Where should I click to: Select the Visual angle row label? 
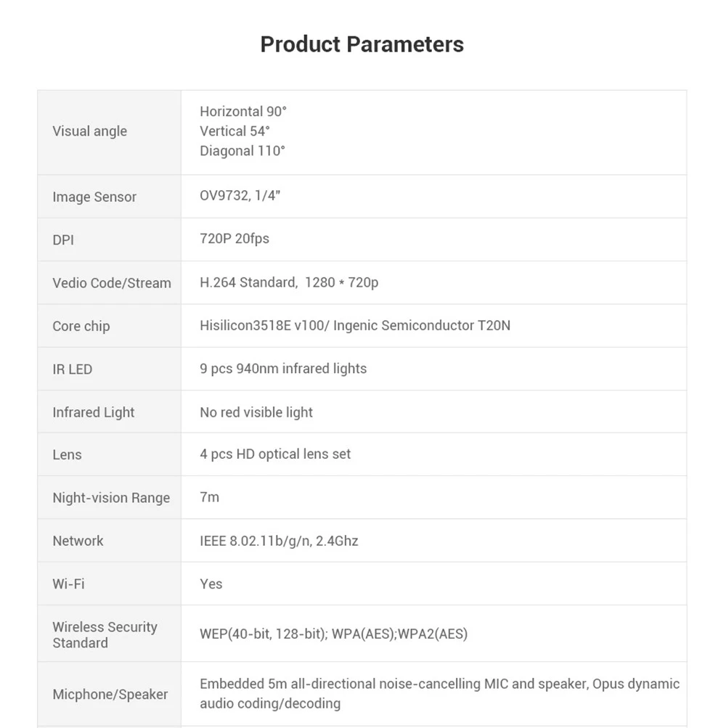89,131
